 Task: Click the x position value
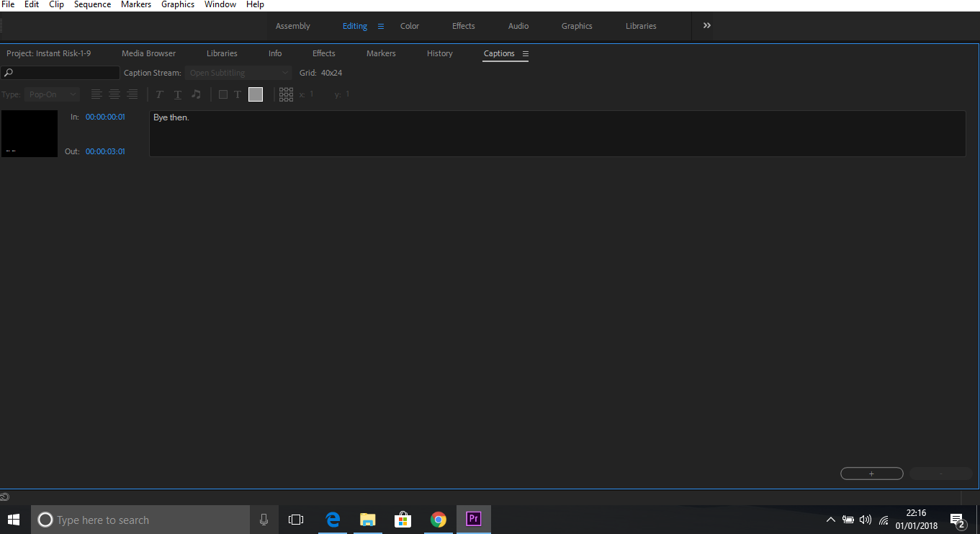312,94
